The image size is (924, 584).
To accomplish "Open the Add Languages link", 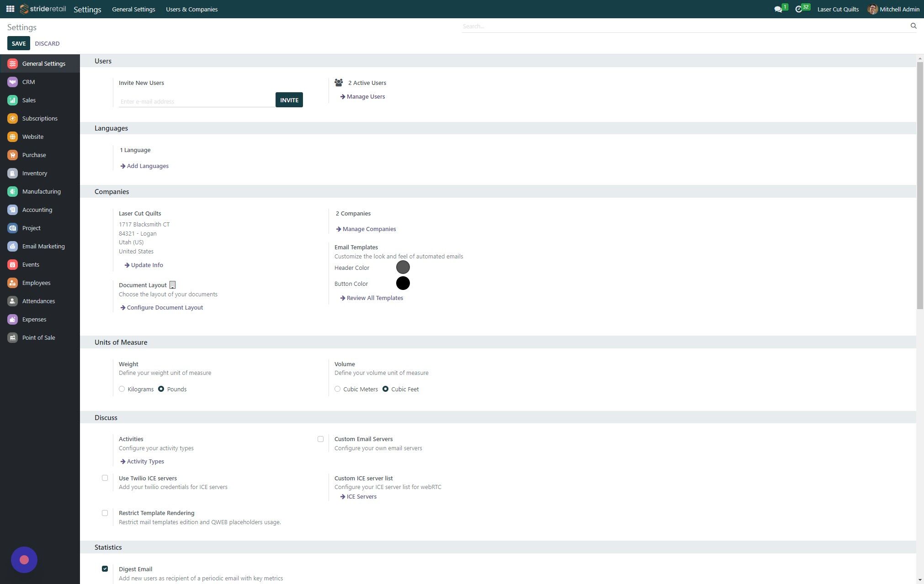I will coord(144,166).
